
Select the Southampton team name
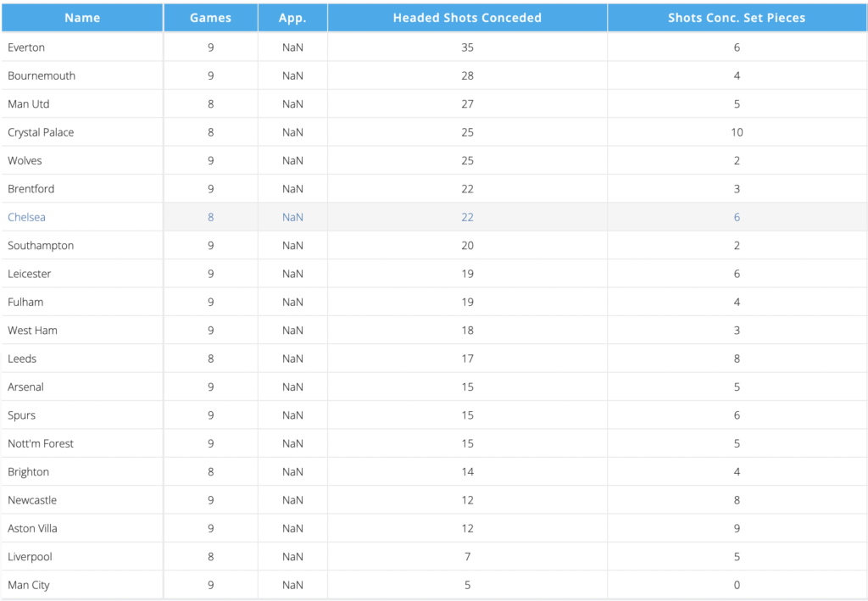pos(41,246)
